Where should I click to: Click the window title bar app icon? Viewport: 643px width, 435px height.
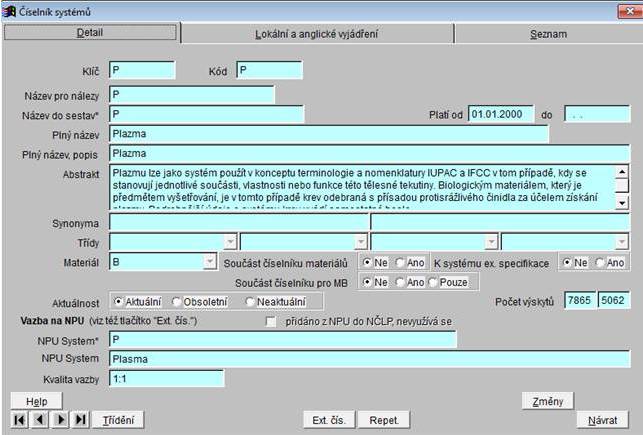[x=10, y=10]
